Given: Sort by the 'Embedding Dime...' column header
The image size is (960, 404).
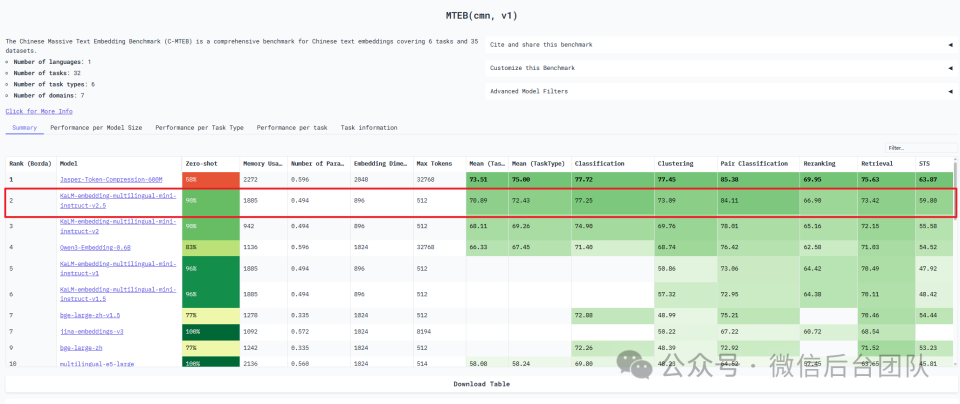Looking at the screenshot, I should (x=381, y=164).
